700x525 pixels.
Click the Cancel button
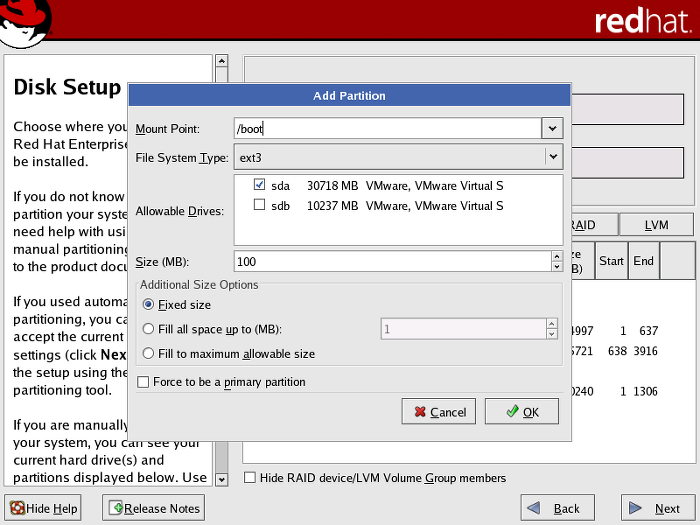[438, 412]
